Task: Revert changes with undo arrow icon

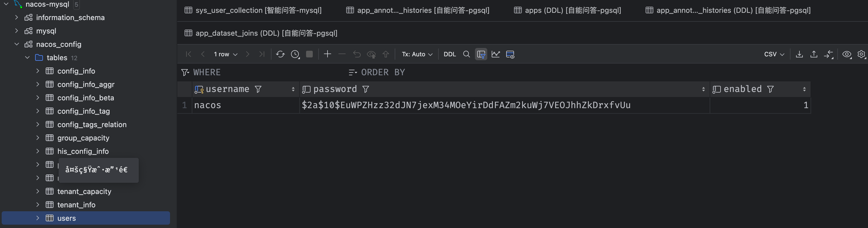Action: click(x=357, y=54)
